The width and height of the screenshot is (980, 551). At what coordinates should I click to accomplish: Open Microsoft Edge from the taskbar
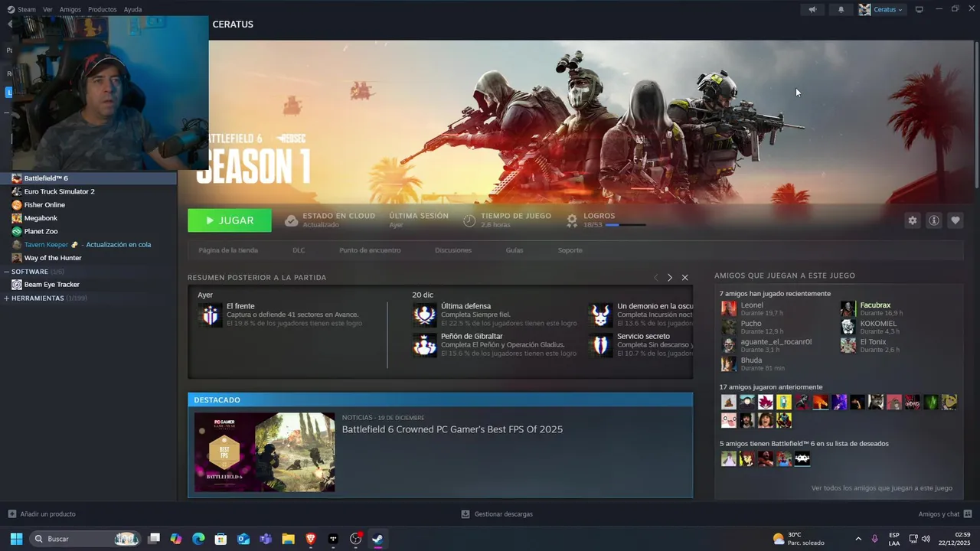(x=198, y=539)
